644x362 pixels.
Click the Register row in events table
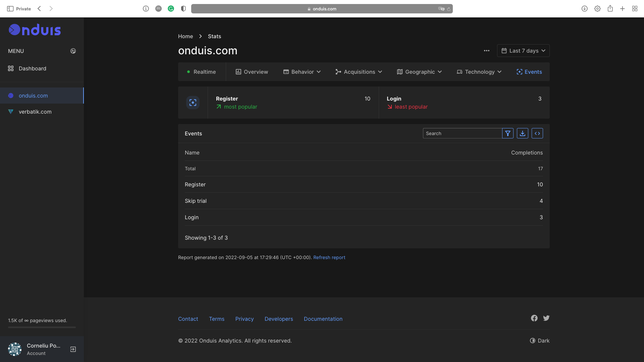click(364, 184)
